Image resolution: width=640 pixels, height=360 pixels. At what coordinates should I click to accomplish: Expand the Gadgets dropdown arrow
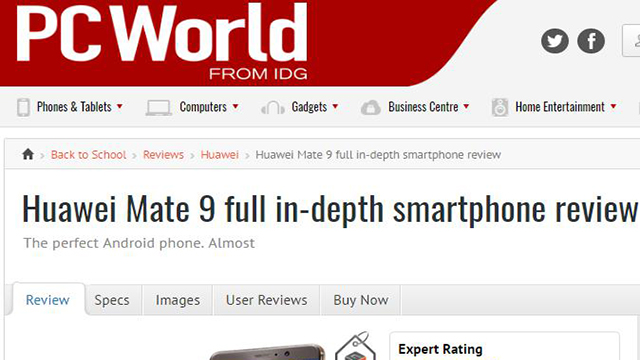coord(335,107)
